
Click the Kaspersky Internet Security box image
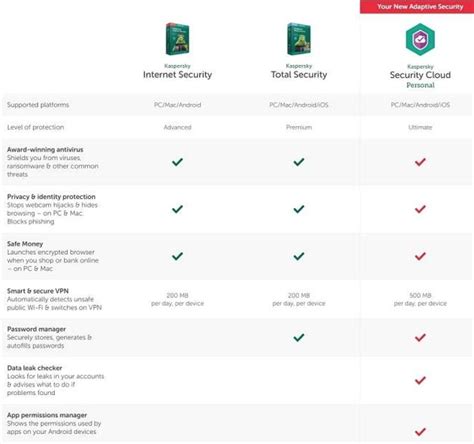coord(177,39)
